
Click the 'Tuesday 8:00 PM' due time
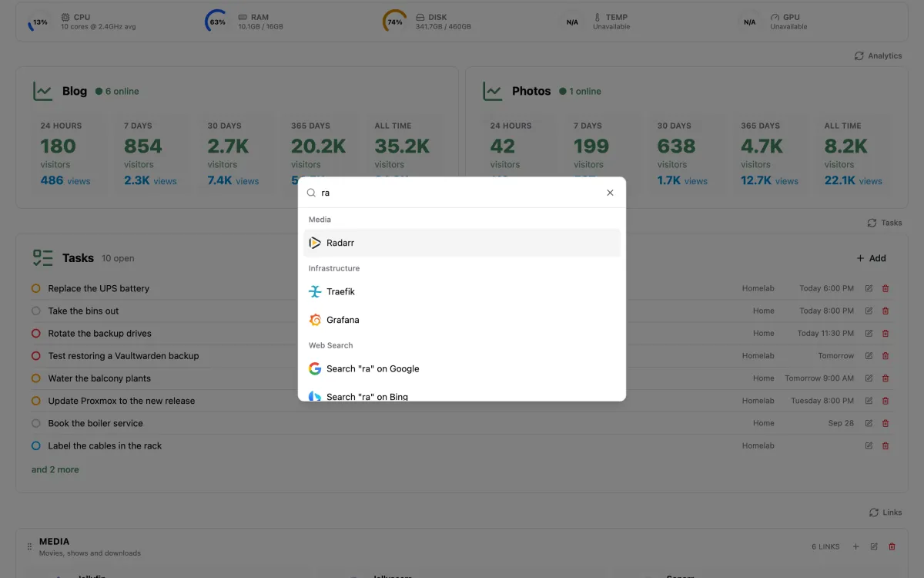[822, 401]
